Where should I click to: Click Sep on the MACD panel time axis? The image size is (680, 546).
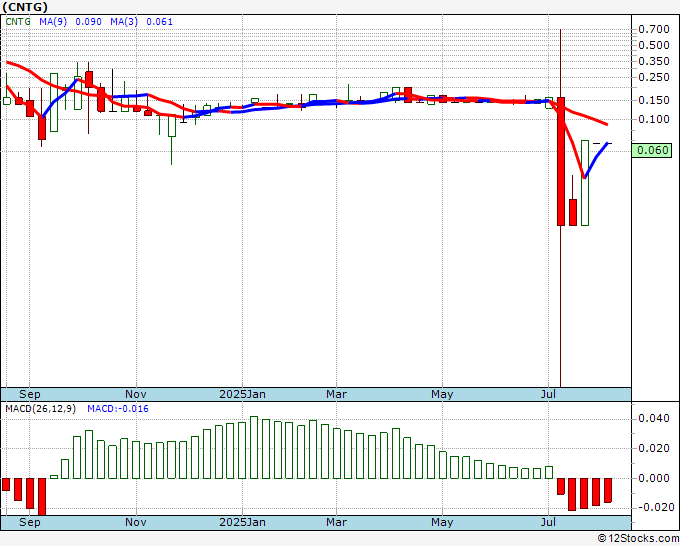click(29, 522)
